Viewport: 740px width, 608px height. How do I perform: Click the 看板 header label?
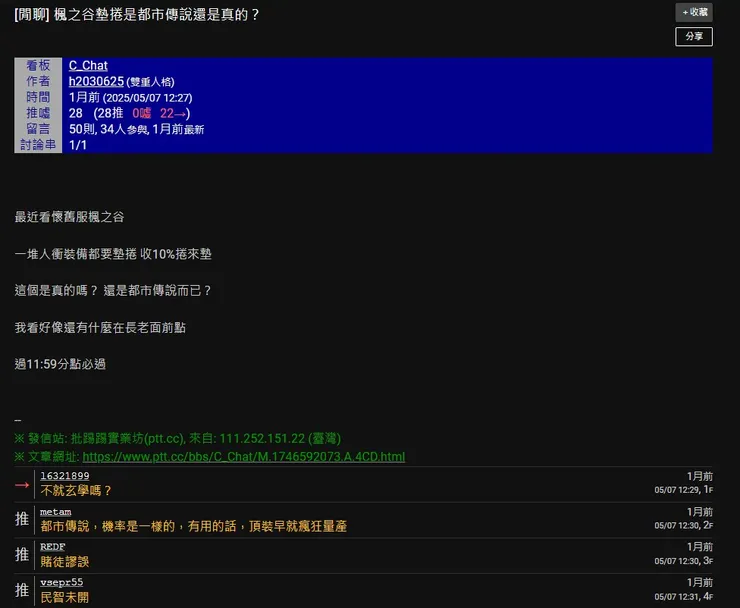coord(38,65)
